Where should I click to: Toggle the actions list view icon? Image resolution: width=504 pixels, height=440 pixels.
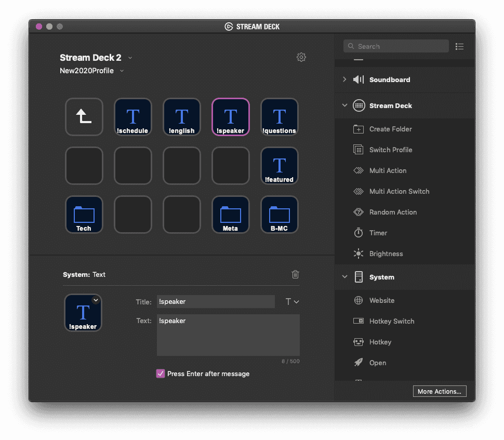pyautogui.click(x=459, y=46)
